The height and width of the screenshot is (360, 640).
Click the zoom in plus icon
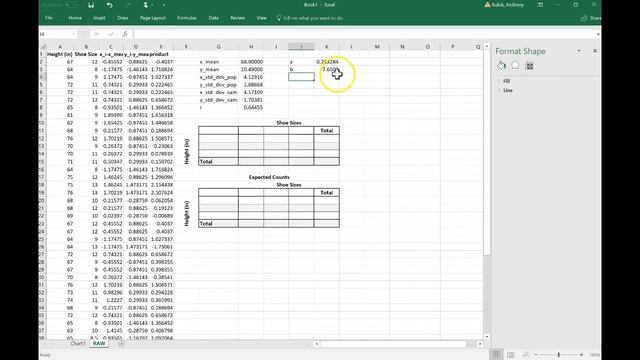[582, 355]
